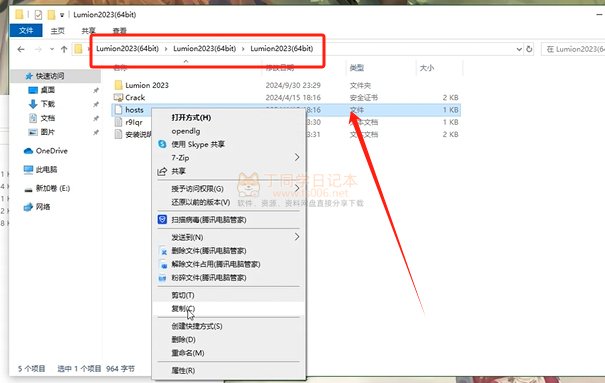Click the first Lumion2023(64bit) breadcrumb segment
Screen dimensions: 605x383
coord(127,49)
